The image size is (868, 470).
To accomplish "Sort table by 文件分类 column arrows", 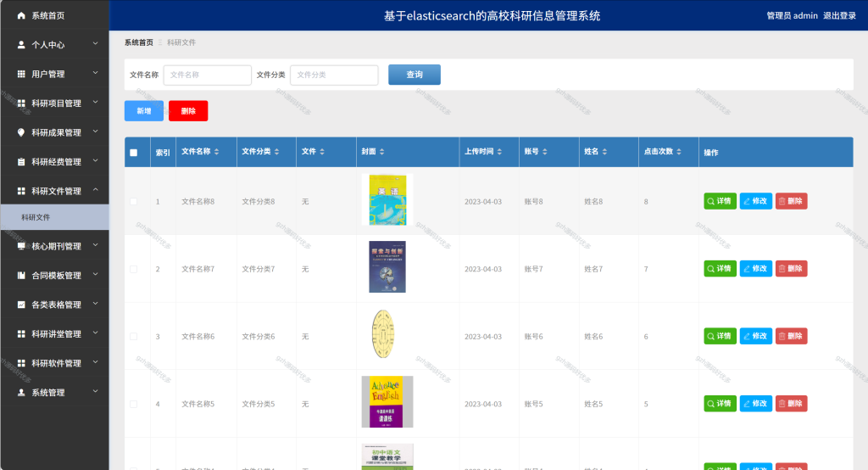I will (x=277, y=151).
